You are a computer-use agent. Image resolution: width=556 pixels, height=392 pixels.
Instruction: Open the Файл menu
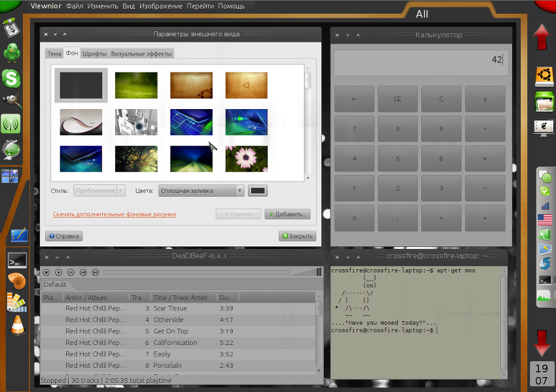75,6
